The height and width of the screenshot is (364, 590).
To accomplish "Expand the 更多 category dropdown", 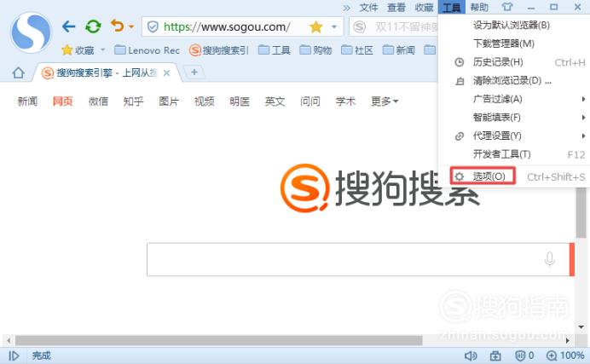I will point(385,101).
